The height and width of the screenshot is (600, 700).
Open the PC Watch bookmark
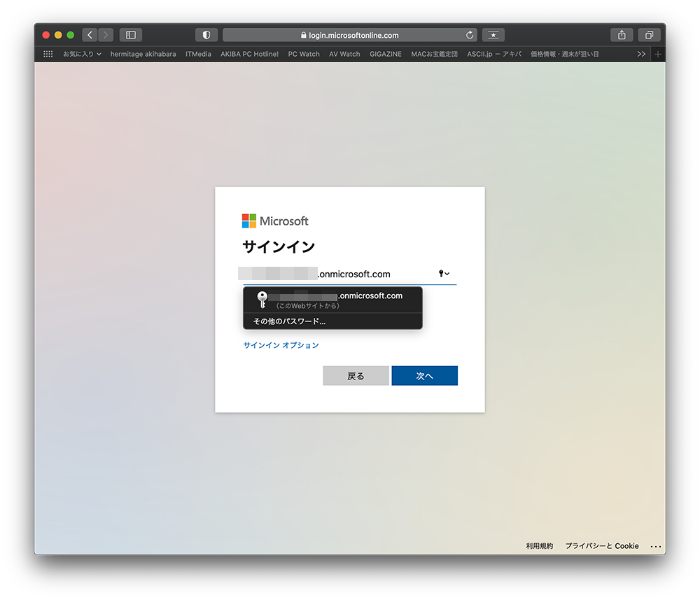pyautogui.click(x=304, y=54)
